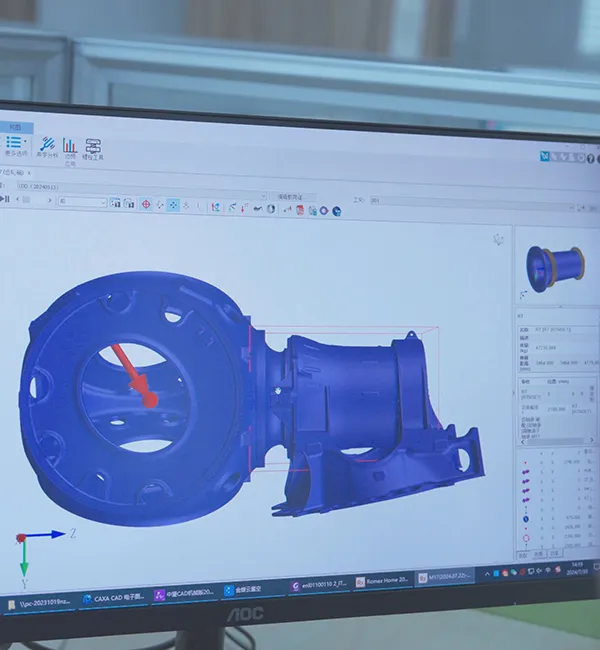Open the combo box beside playback controls

[82, 201]
